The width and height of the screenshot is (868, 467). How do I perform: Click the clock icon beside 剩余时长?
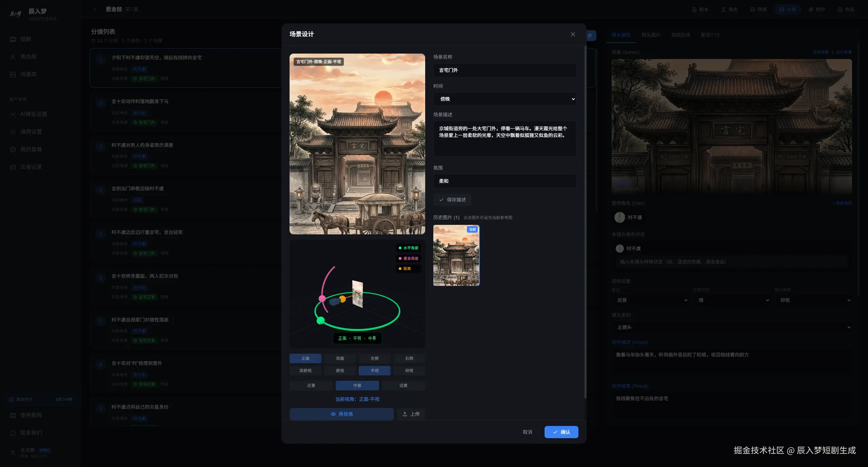(x=11, y=400)
